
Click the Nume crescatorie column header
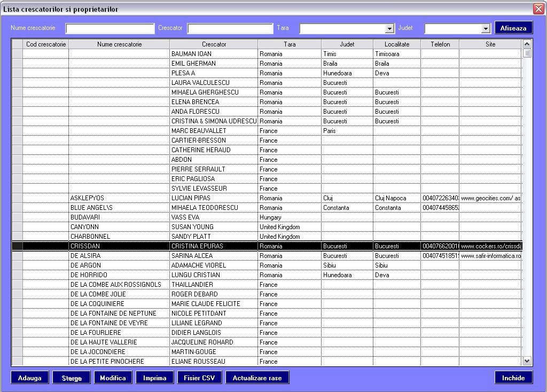[x=119, y=44]
